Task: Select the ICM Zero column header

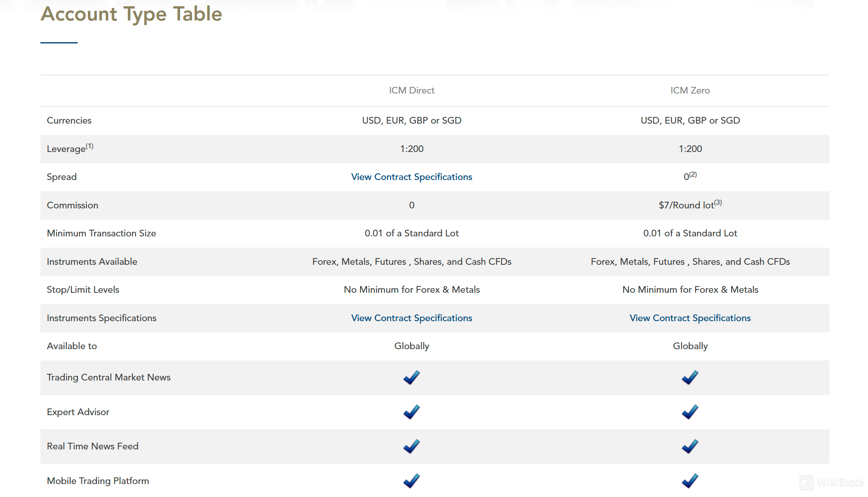Action: coord(690,91)
